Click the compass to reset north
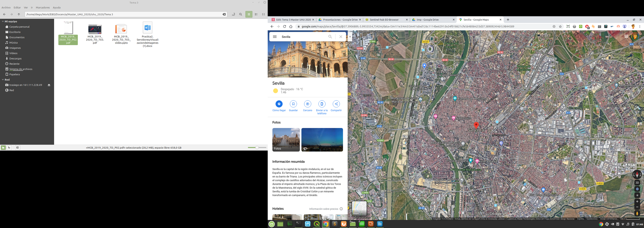The image size is (644, 228). pos(637,174)
